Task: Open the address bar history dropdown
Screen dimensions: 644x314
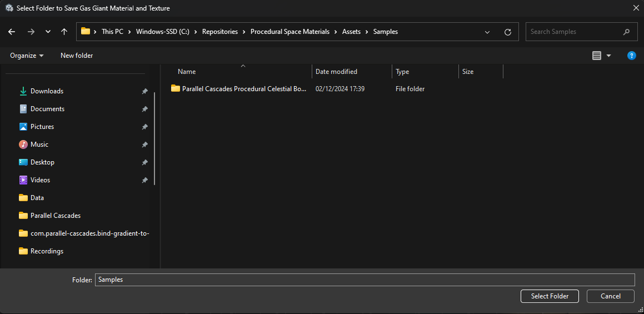Action: click(x=487, y=32)
